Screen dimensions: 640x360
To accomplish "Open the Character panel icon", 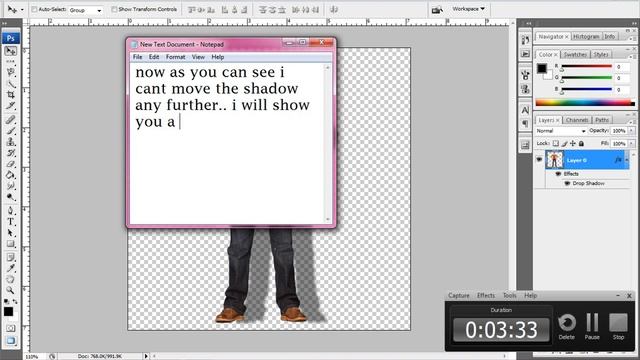I will pos(525,110).
